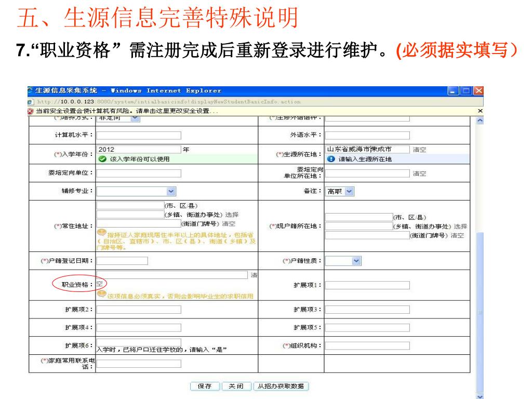The width and height of the screenshot is (532, 399).
Task: Click 清空 next to 生源所在地
Action: pos(419,150)
